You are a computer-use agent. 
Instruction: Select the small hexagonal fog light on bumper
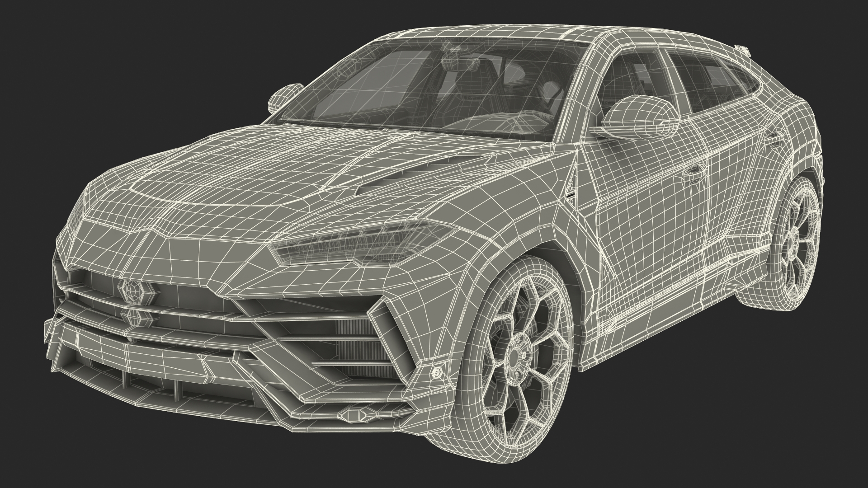coord(437,372)
